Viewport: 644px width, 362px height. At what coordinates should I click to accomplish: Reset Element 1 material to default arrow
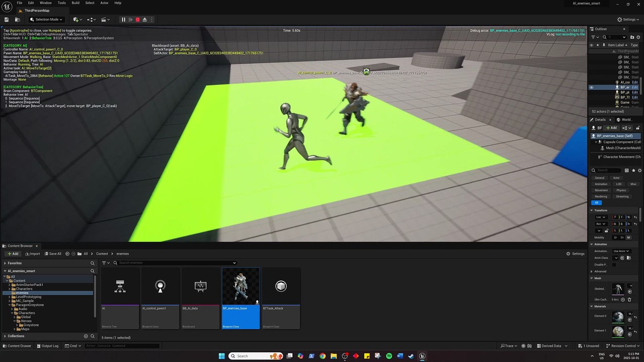pos(635,332)
